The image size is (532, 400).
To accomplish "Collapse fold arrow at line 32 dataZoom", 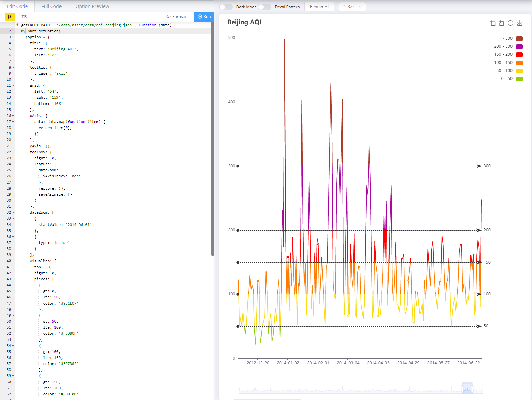I will (13, 212).
